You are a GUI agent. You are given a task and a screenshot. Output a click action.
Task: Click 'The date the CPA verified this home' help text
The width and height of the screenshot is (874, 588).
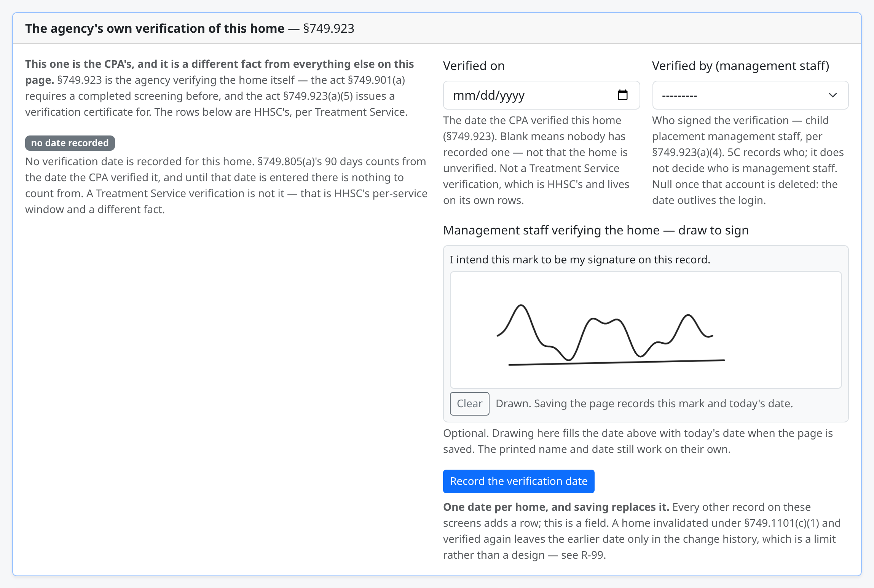click(x=536, y=160)
